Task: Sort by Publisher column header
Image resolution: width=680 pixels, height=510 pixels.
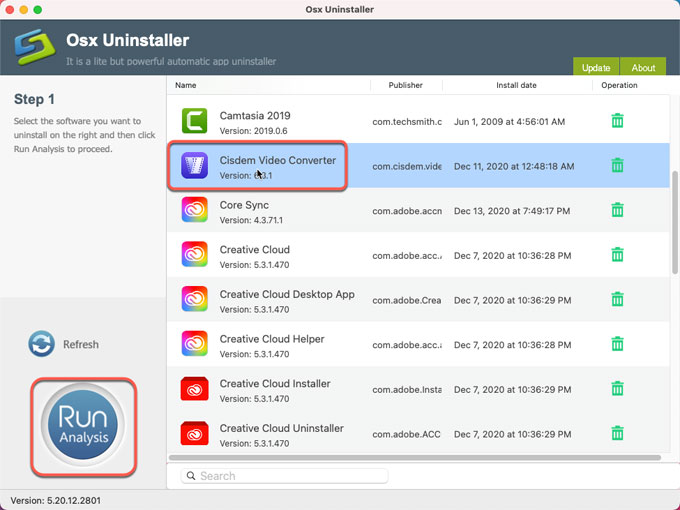Action: click(x=405, y=85)
